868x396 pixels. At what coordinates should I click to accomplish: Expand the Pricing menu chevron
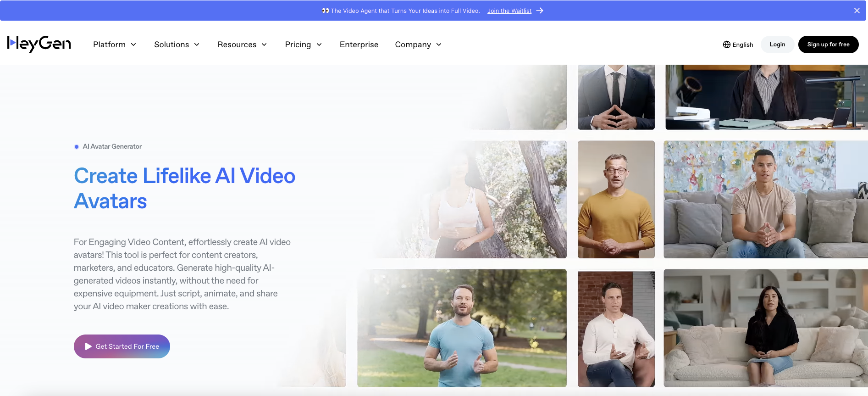(x=319, y=45)
